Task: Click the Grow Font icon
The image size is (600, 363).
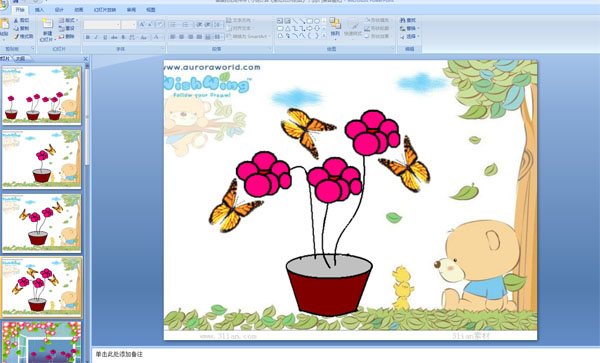Action: click(142, 25)
